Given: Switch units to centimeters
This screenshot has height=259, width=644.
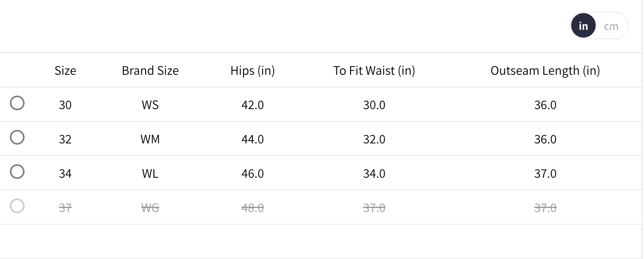Looking at the screenshot, I should (x=611, y=26).
